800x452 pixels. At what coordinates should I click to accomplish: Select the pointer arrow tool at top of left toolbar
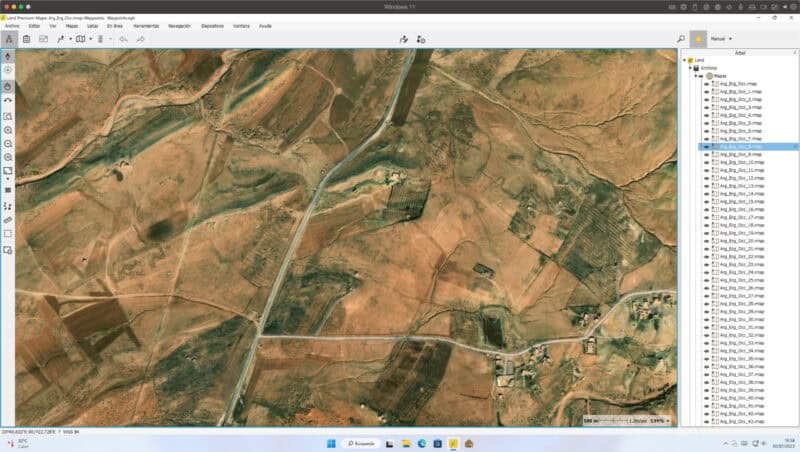pyautogui.click(x=8, y=56)
